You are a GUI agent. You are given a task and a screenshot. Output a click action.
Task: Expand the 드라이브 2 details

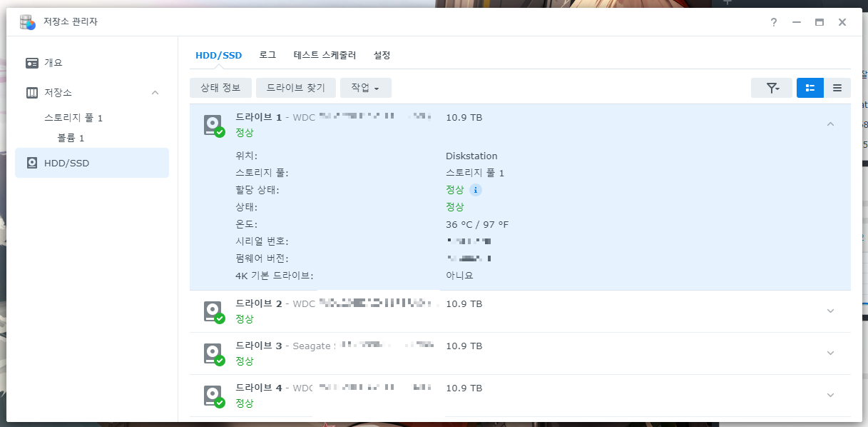[830, 311]
